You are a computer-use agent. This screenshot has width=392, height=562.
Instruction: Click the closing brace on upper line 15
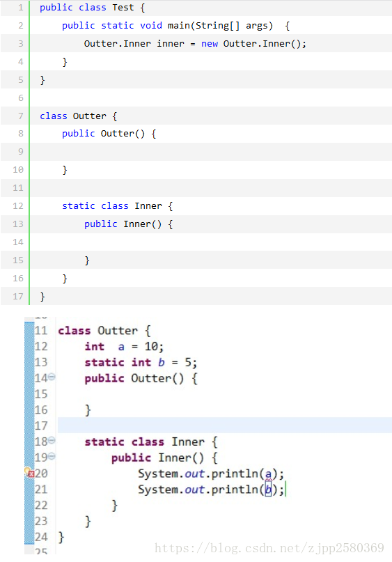(x=87, y=260)
